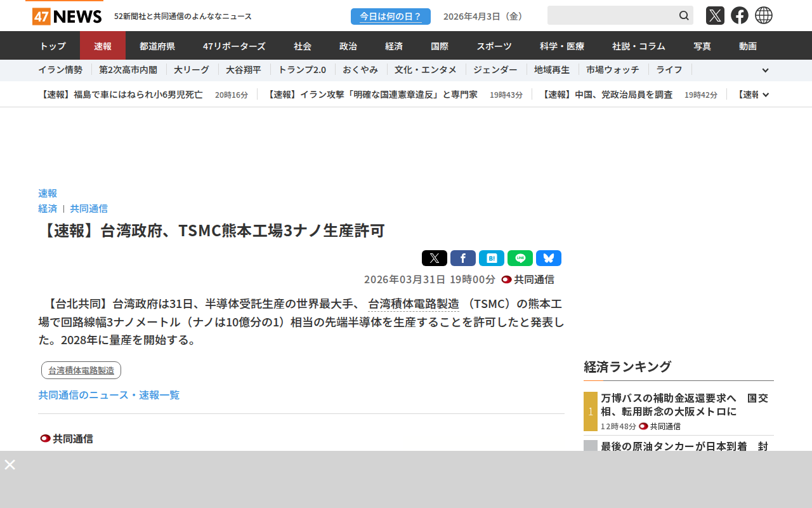Open the 科学・医療 section
812x508 pixels.
pos(562,46)
